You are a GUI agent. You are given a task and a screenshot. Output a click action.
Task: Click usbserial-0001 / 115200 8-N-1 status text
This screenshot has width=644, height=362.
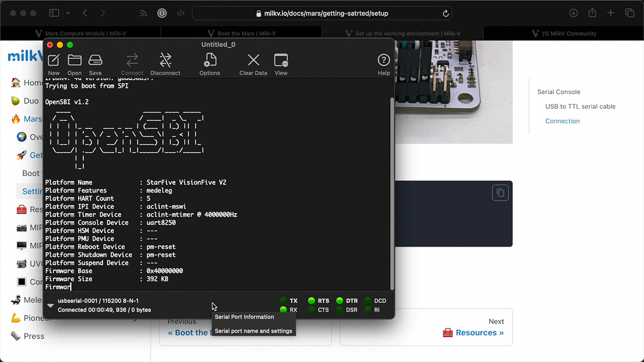[x=98, y=301]
